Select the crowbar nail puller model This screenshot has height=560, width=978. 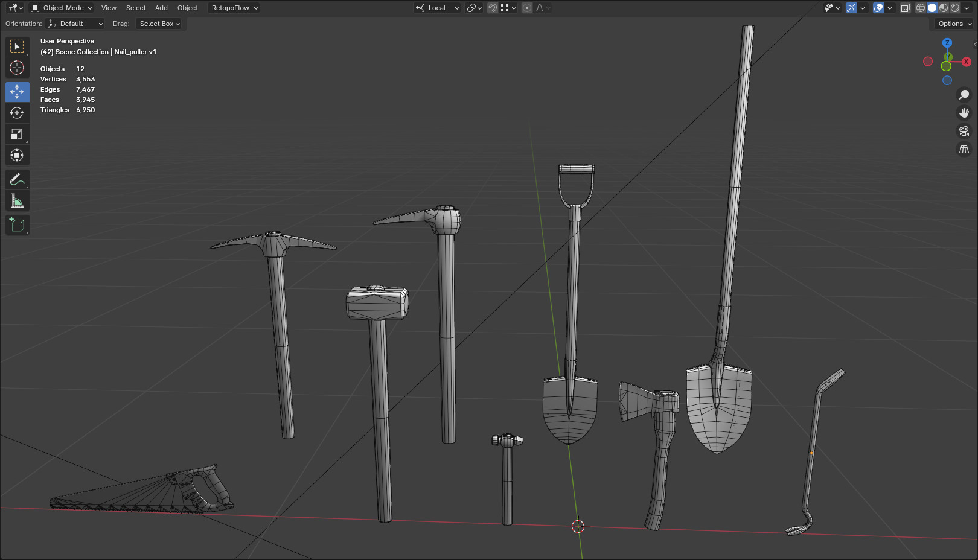click(x=812, y=453)
